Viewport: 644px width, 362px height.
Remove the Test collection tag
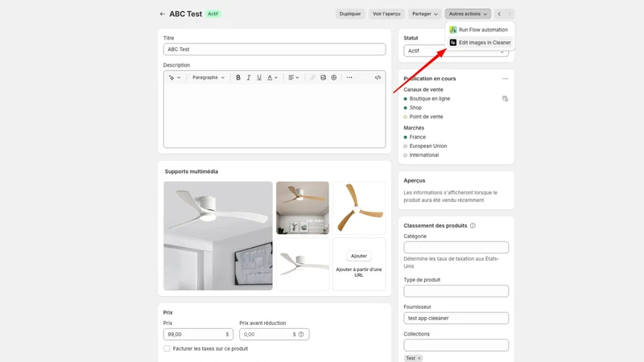pos(419,358)
